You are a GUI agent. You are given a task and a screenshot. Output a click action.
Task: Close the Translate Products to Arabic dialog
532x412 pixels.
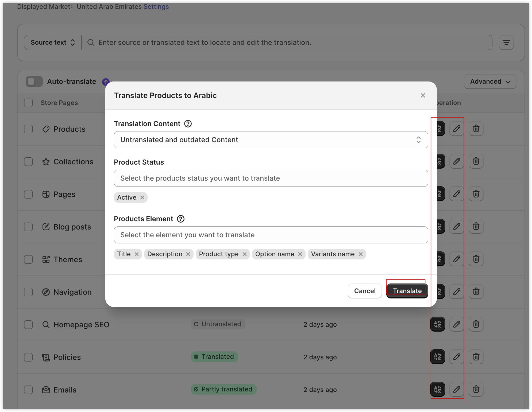pyautogui.click(x=423, y=95)
